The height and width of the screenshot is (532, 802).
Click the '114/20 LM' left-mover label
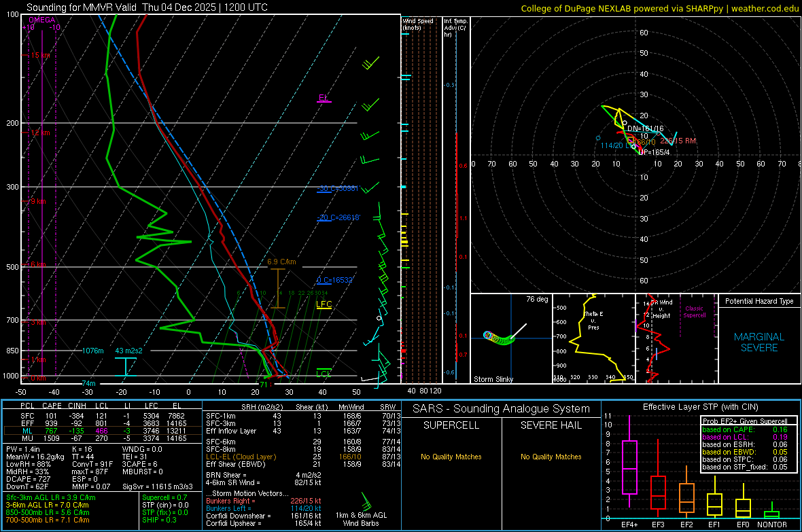coord(616,146)
